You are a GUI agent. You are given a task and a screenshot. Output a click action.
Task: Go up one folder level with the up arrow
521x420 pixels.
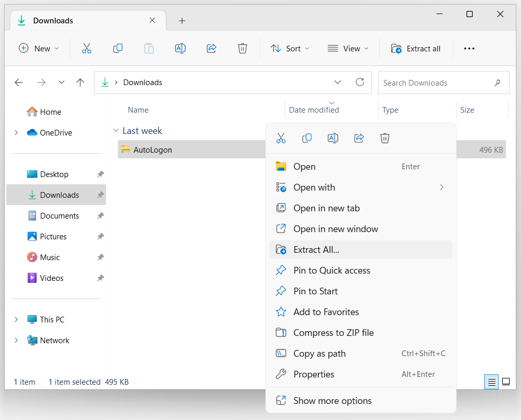80,83
